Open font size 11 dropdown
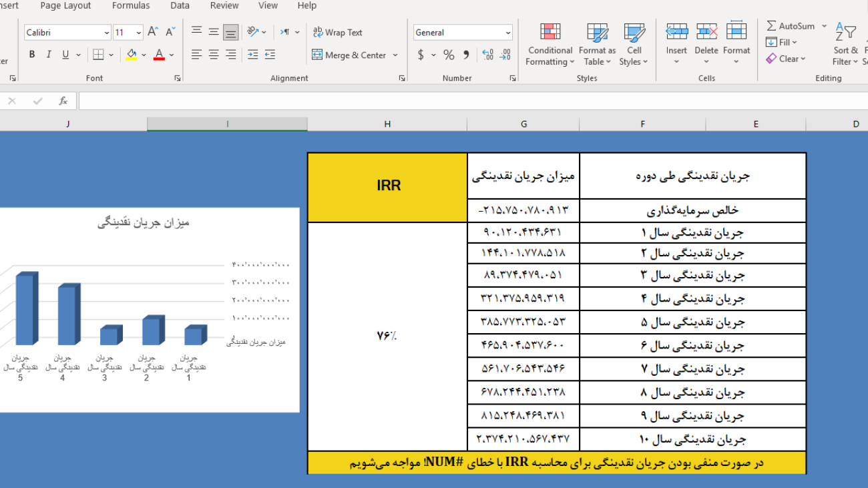This screenshot has height=488, width=868. click(139, 32)
